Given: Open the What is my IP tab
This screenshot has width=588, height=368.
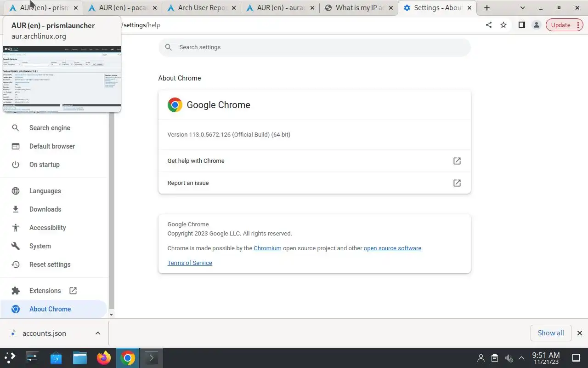Looking at the screenshot, I should [359, 8].
